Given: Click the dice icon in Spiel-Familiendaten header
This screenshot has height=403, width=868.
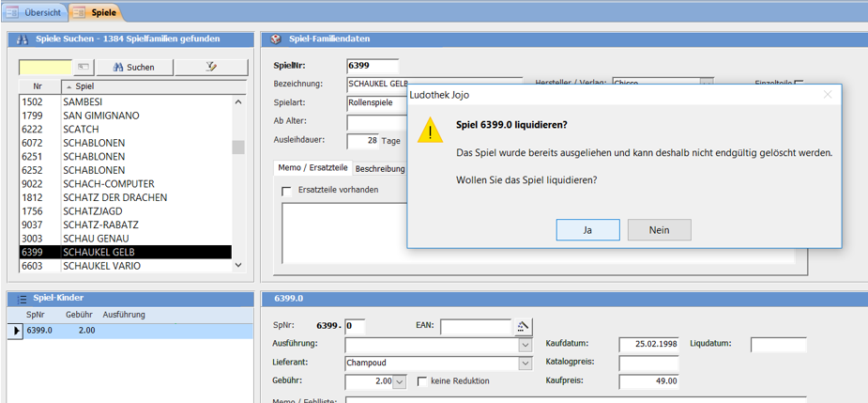Looking at the screenshot, I should tap(275, 39).
